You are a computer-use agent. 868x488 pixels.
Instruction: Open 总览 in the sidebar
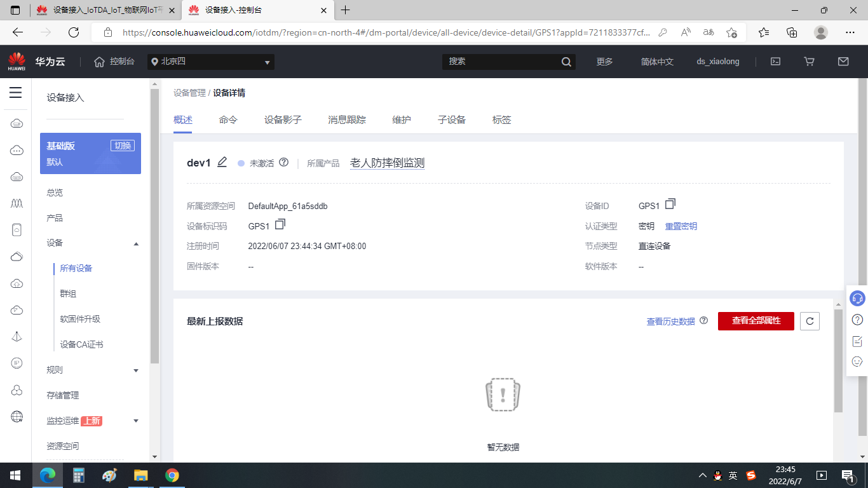click(55, 193)
